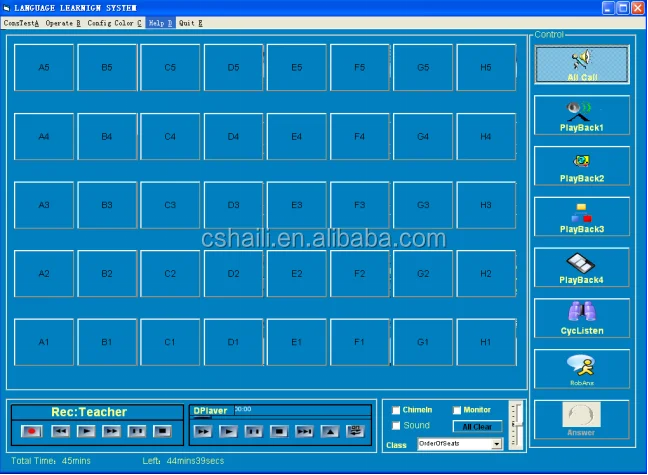The image size is (648, 475).
Task: Select student seat C4
Action: coord(170,136)
